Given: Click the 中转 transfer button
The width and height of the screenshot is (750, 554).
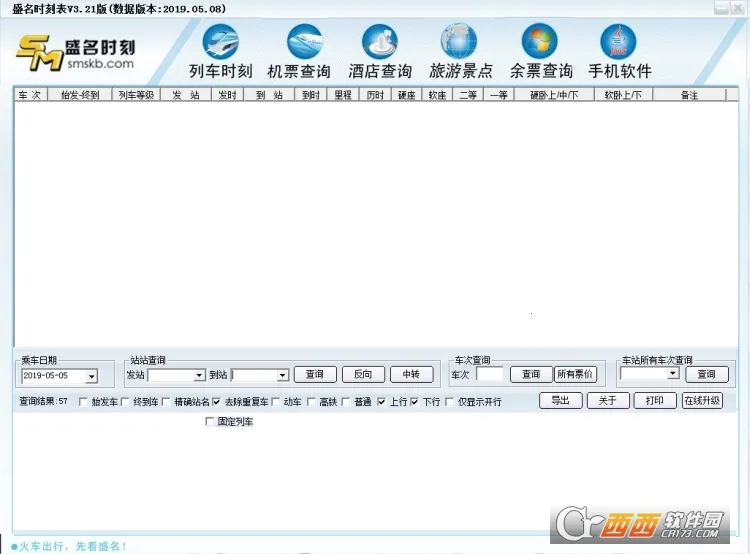Looking at the screenshot, I should pos(411,374).
